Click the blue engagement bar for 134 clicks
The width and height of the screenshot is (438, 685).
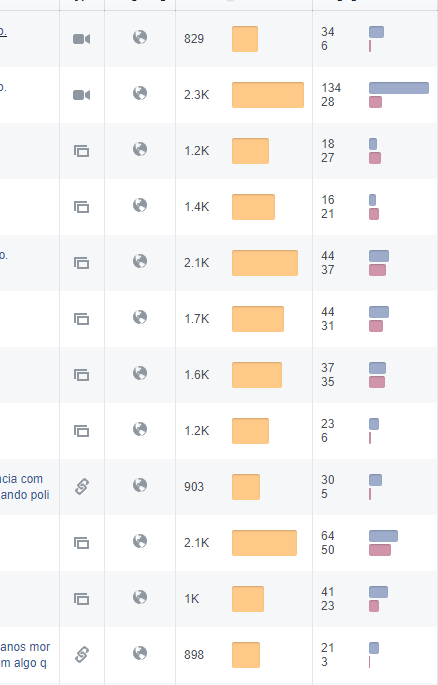click(x=399, y=88)
